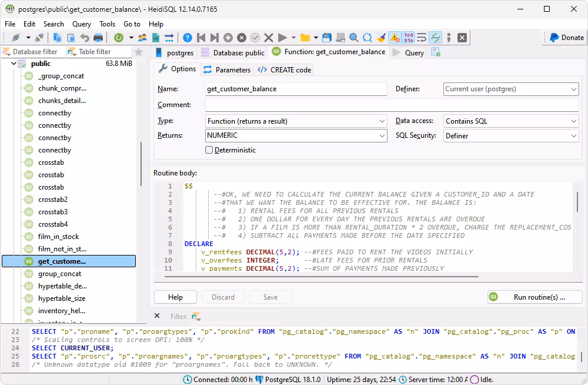
Task: Toggle the binary 100/010 toolbar button
Action: 409,38
